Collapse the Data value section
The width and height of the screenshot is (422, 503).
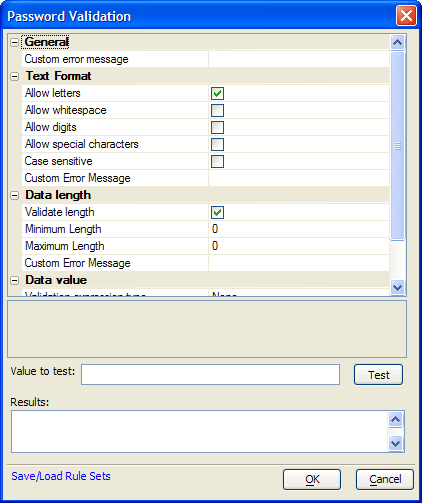14,280
